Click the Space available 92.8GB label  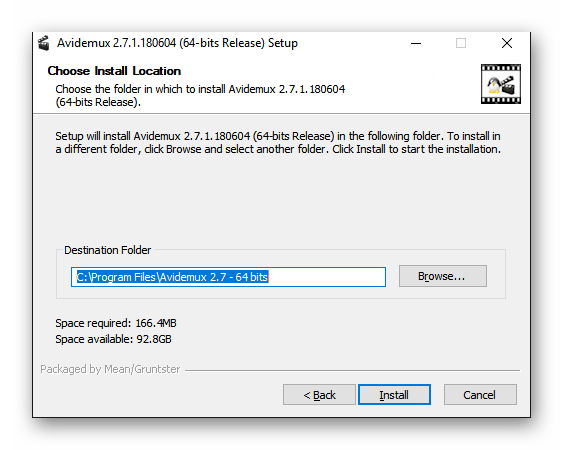pyautogui.click(x=113, y=339)
